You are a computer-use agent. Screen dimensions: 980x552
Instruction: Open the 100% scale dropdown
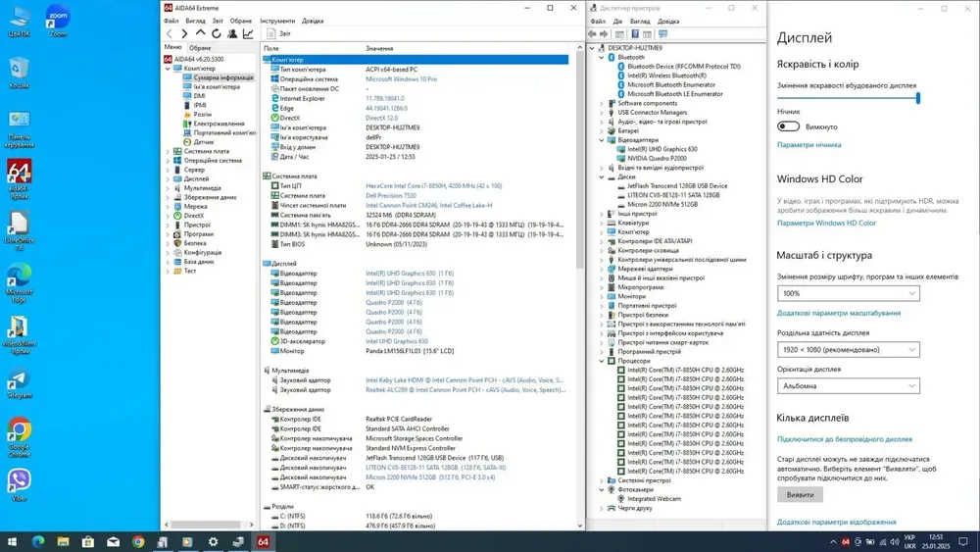click(x=849, y=293)
